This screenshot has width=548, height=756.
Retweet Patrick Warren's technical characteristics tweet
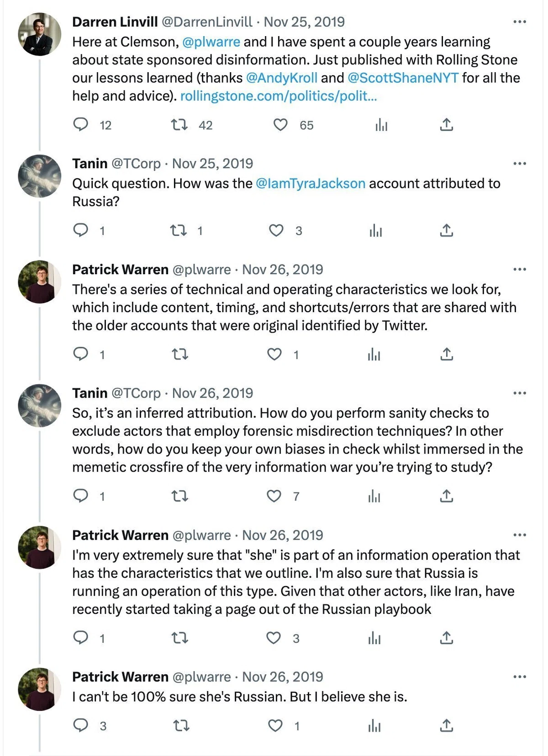tap(180, 354)
